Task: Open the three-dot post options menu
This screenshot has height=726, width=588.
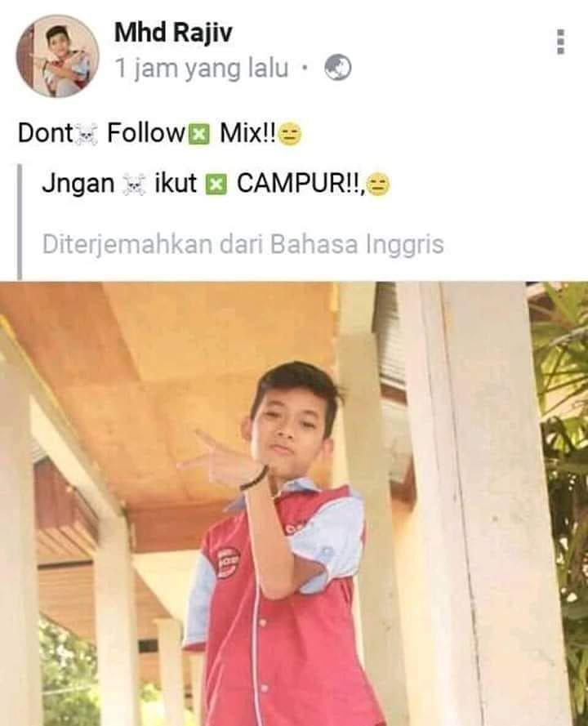Action: [561, 42]
